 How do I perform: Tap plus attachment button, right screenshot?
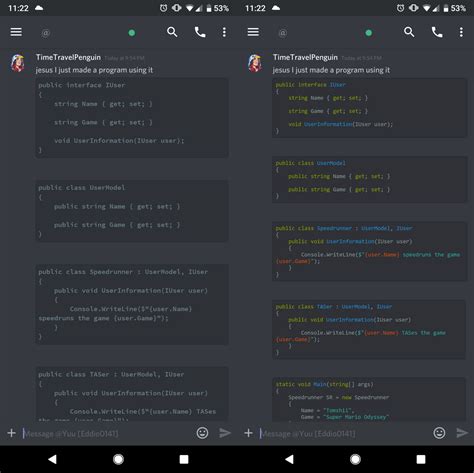coord(248,433)
